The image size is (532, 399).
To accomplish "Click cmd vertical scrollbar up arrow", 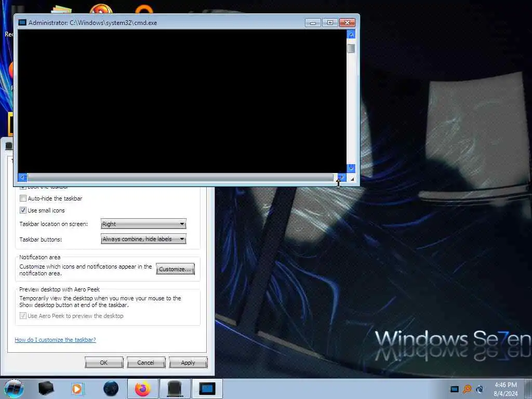I will coord(351,34).
